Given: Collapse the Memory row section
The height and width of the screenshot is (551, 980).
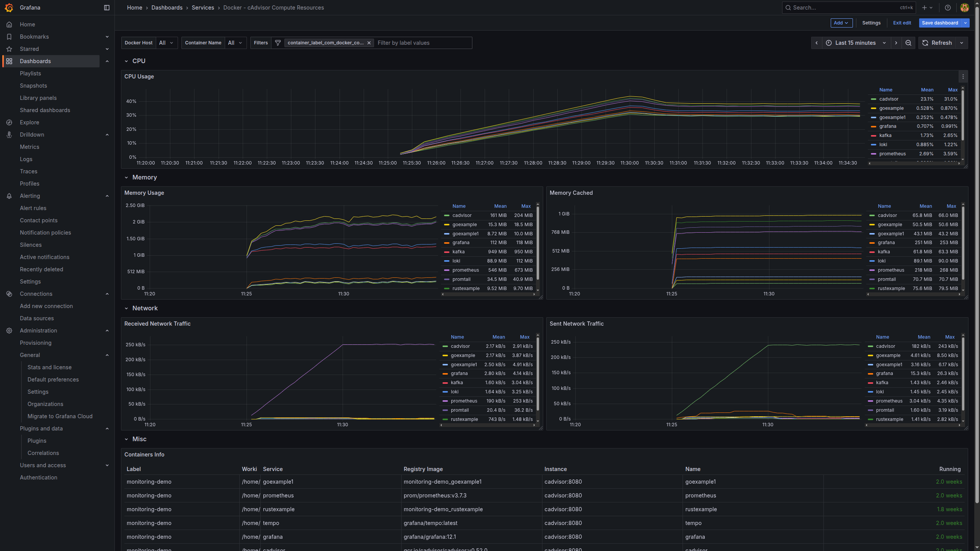Looking at the screenshot, I should point(126,178).
